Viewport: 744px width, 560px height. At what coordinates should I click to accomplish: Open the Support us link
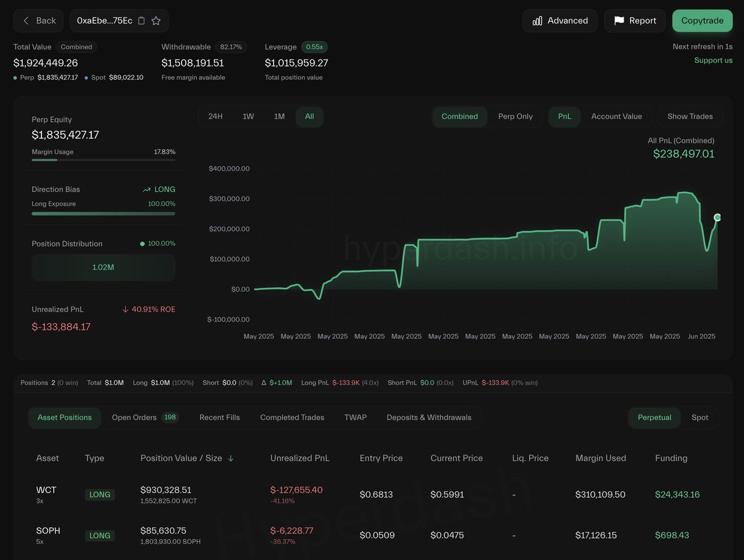tap(713, 60)
